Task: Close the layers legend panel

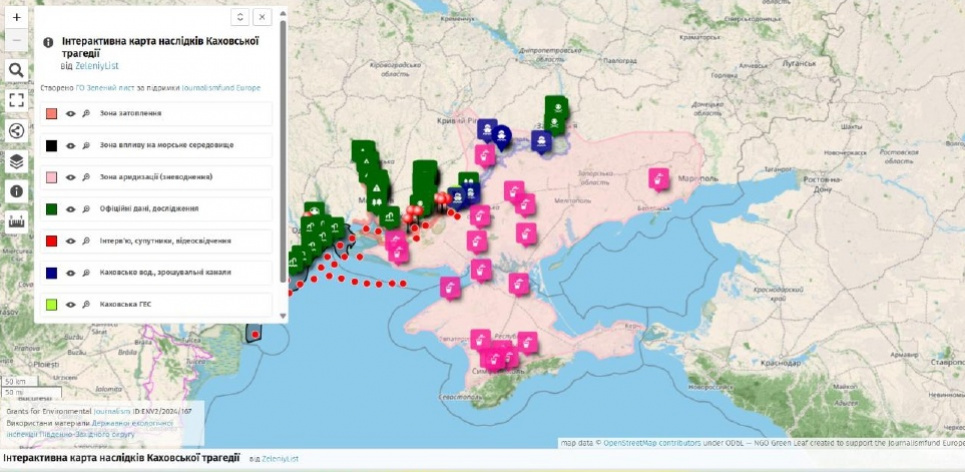Action: pyautogui.click(x=262, y=17)
